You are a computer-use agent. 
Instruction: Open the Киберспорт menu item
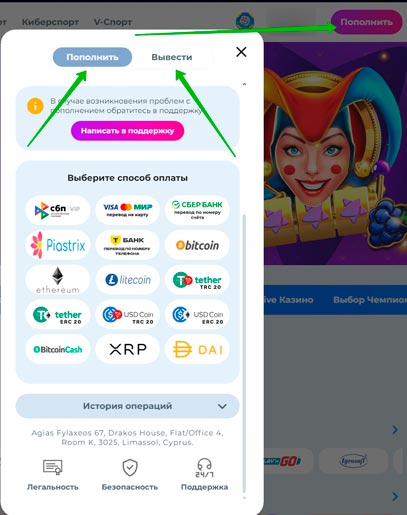coord(50,22)
